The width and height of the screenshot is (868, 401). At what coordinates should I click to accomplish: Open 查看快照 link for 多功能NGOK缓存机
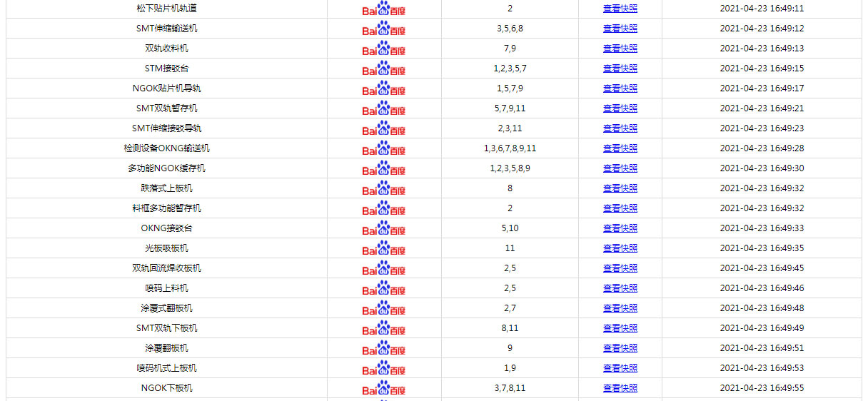click(620, 168)
